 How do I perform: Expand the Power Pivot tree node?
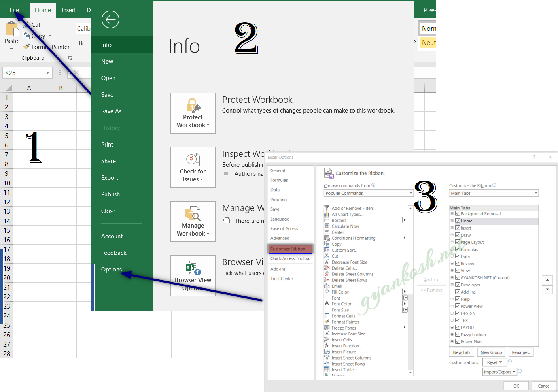click(x=452, y=342)
